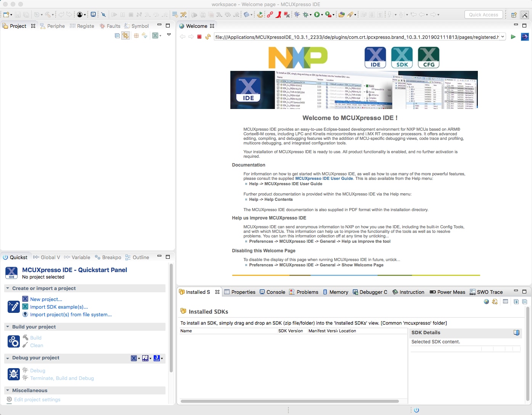Click Import SDK example(s) in Quickstart Panel

59,307
